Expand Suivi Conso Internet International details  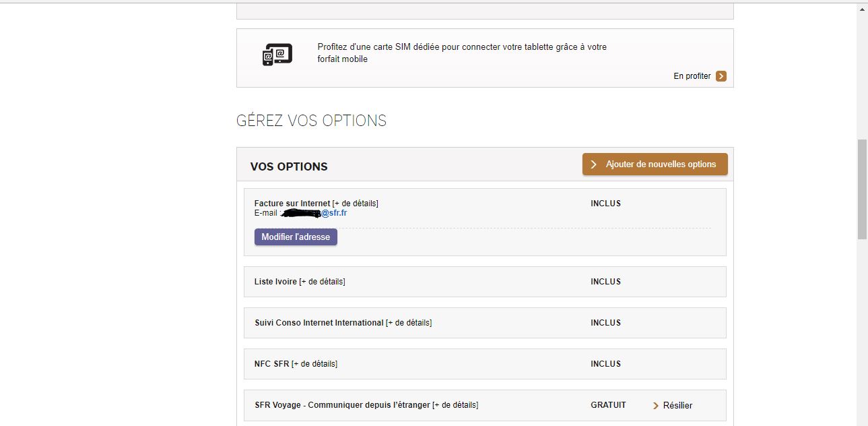409,322
